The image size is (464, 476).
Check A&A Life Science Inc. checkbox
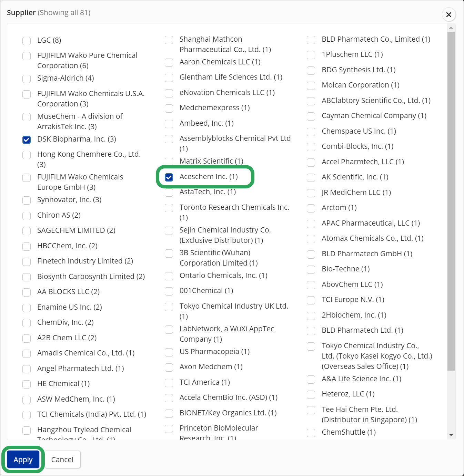[x=311, y=380]
